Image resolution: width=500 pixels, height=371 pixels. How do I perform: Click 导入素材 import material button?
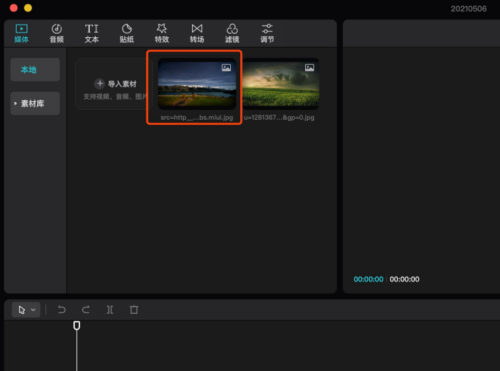click(116, 84)
